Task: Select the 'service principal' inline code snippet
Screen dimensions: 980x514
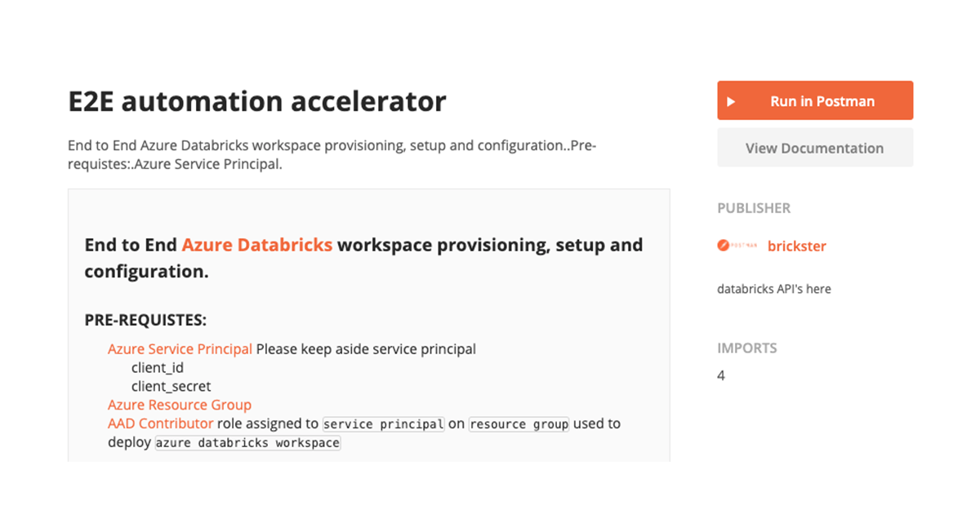Action: (x=384, y=424)
